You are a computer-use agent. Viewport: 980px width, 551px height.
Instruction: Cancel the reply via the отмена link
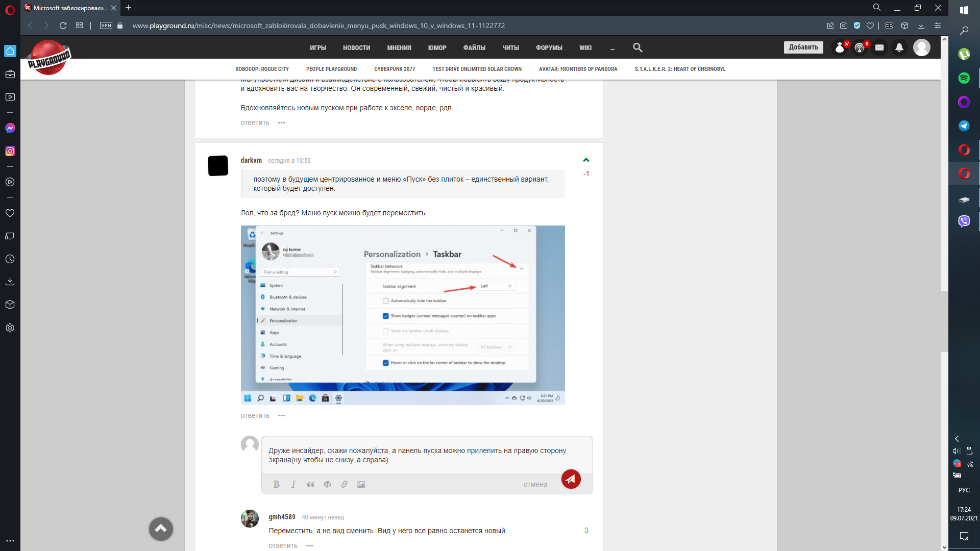(535, 485)
